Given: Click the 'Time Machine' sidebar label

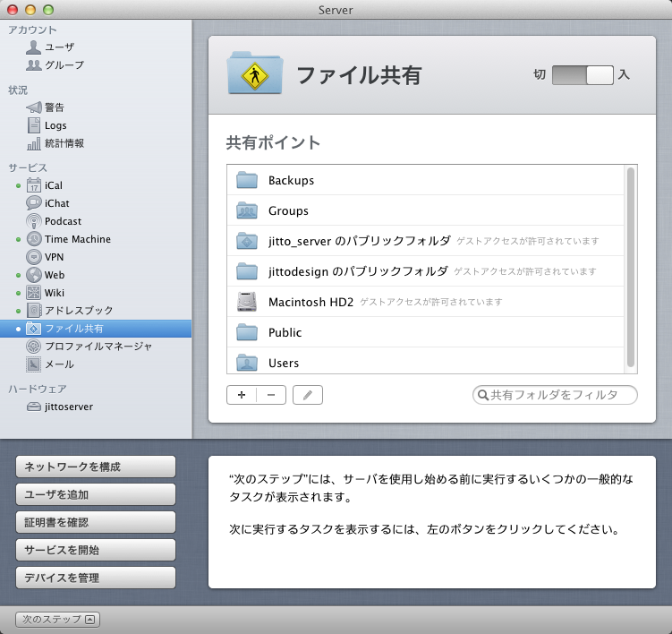Looking at the screenshot, I should [x=78, y=239].
